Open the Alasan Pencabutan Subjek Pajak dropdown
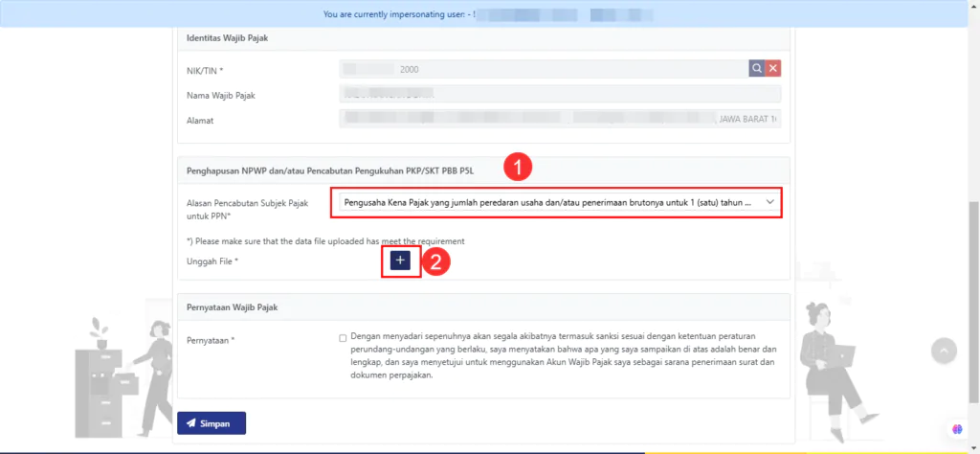Image resolution: width=980 pixels, height=454 pixels. [557, 203]
